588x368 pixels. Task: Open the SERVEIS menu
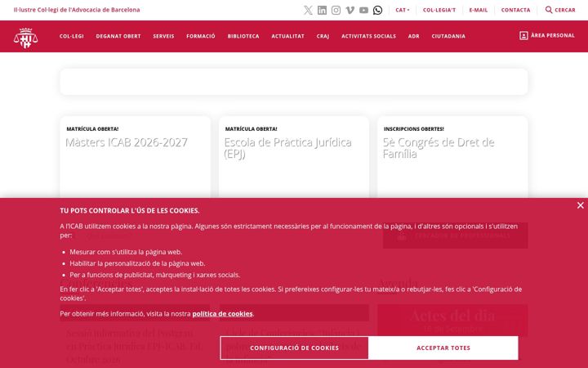[163, 36]
